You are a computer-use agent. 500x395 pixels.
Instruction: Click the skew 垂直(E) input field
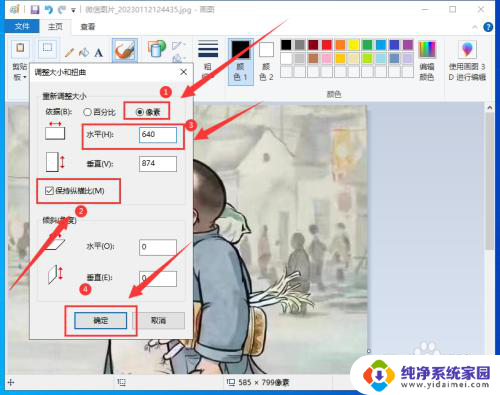158,279
